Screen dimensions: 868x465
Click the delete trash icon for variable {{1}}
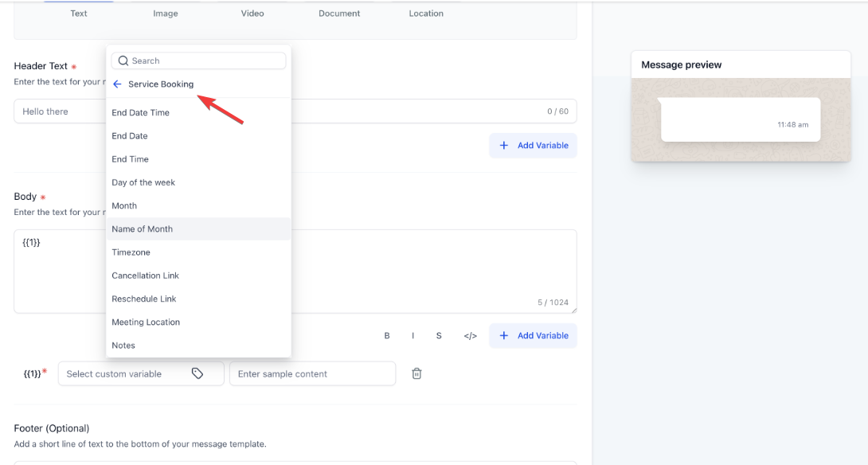click(416, 373)
